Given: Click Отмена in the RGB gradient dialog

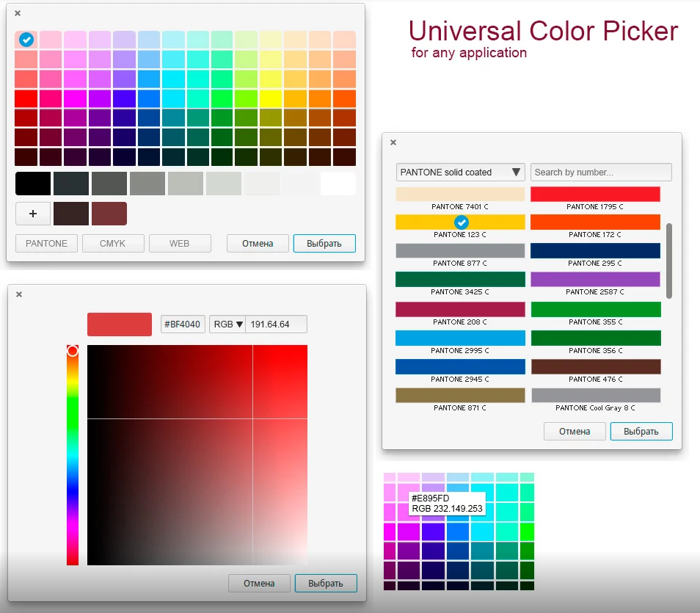Looking at the screenshot, I should (x=259, y=584).
